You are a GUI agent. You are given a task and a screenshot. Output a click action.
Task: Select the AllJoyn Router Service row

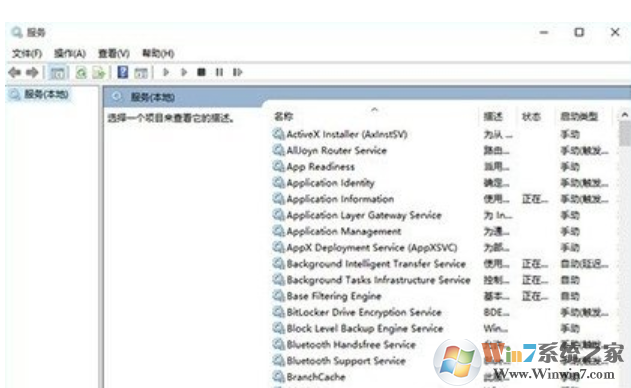(x=336, y=151)
